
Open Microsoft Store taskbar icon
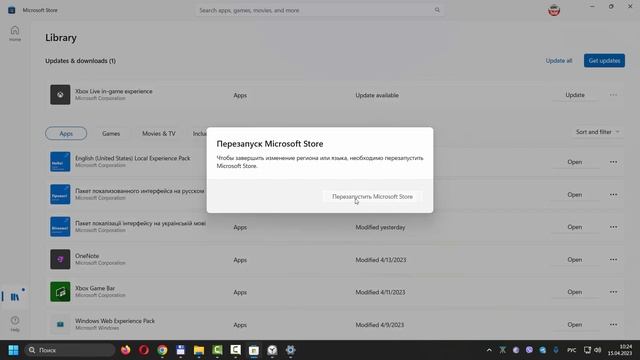(x=254, y=350)
